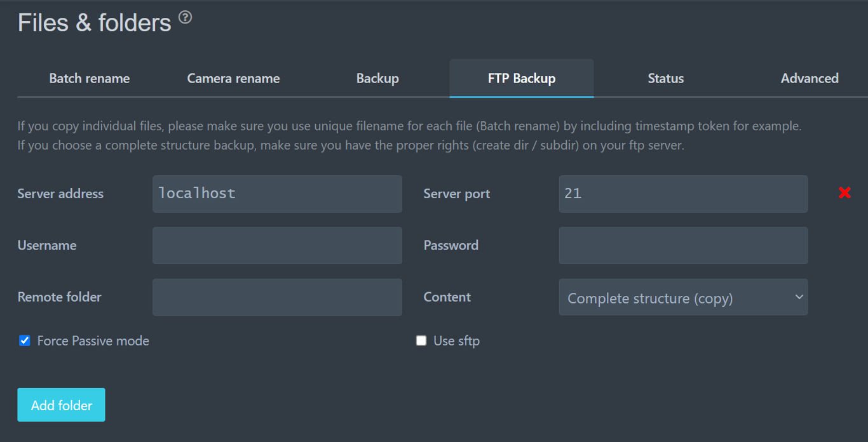Go to the Backup tab
Viewport: 868px width, 442px height.
[x=377, y=79]
